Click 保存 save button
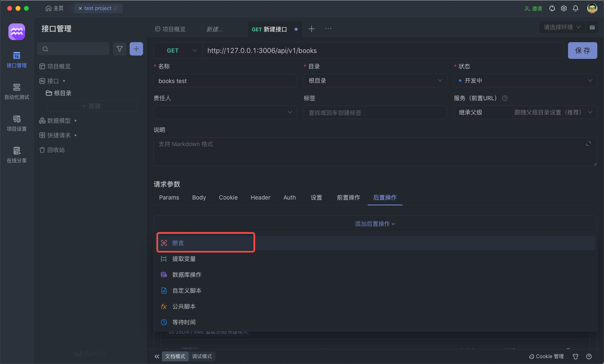This screenshot has height=364, width=604. point(582,50)
